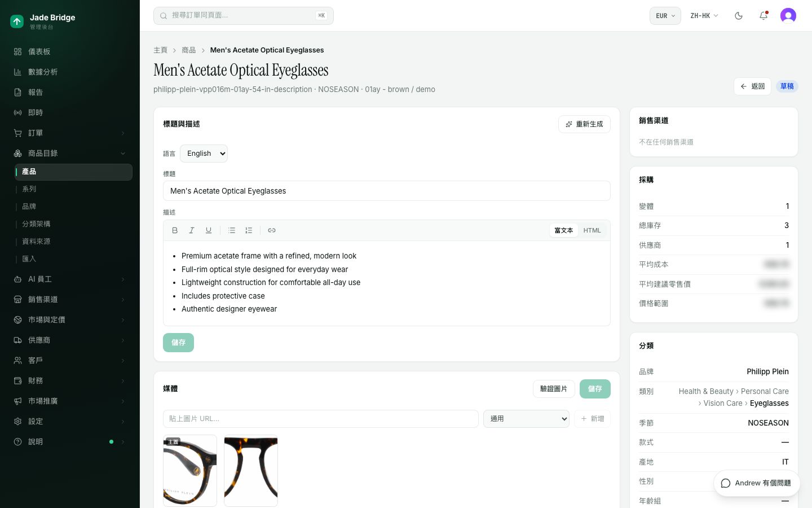Select the main eyeglasses front thumbnail
Viewport: 812px width, 508px height.
coord(190,471)
